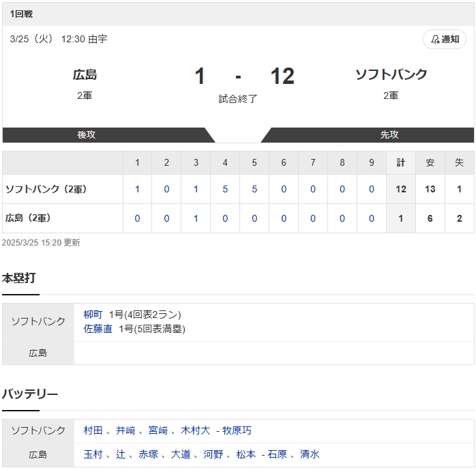This screenshot has height=470, width=476.
Task: Open Hiroshima pitcher link 辻
Action: pos(121,454)
